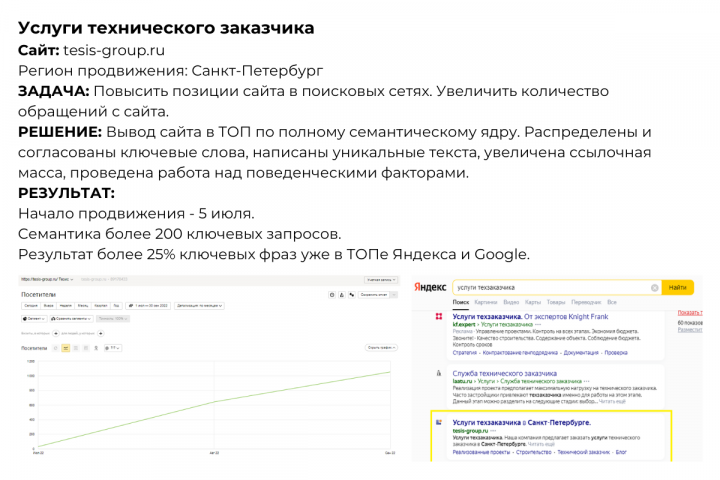Switch to Yandex Картинки tab
The width and height of the screenshot is (720, 480).
pos(485,302)
